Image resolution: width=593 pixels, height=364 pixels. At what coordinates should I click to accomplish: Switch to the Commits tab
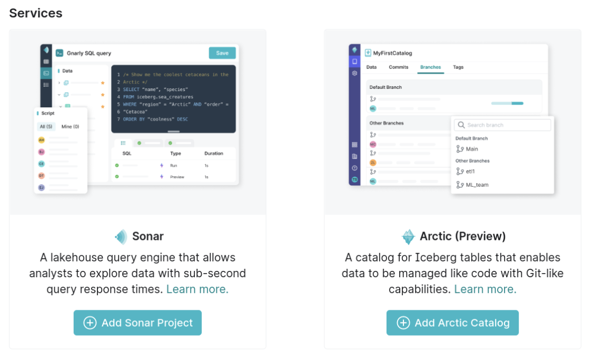(x=398, y=67)
